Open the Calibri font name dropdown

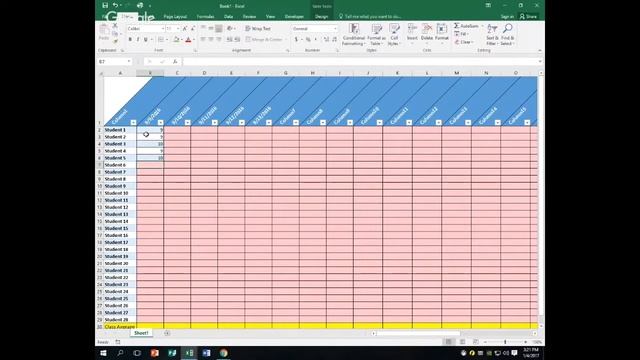[x=162, y=29]
